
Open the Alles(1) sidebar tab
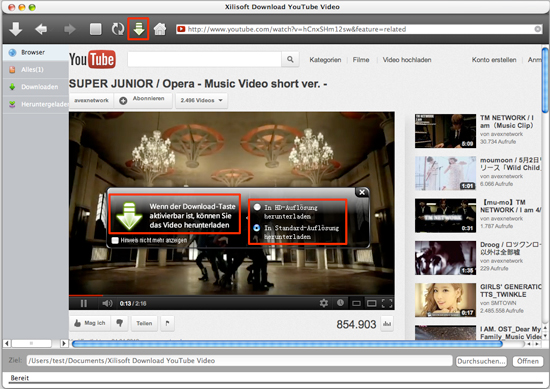click(36, 69)
